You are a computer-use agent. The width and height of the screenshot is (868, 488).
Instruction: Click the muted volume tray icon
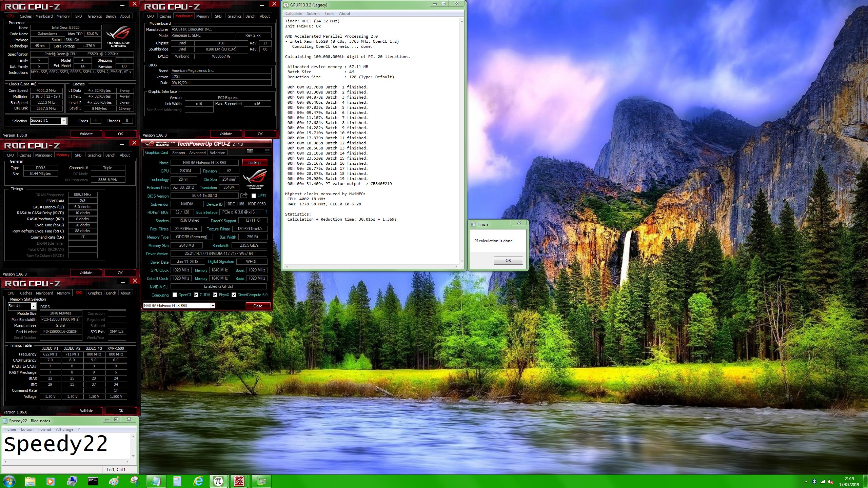(x=831, y=482)
